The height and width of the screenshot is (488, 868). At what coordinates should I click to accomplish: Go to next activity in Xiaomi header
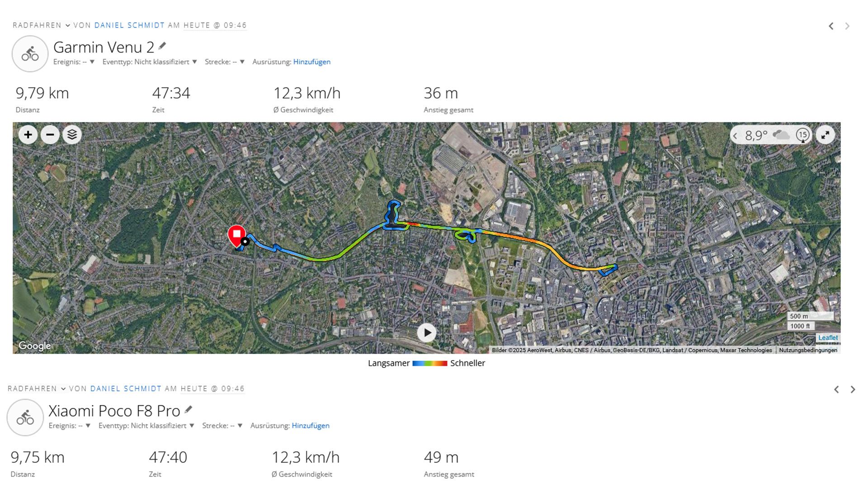853,389
